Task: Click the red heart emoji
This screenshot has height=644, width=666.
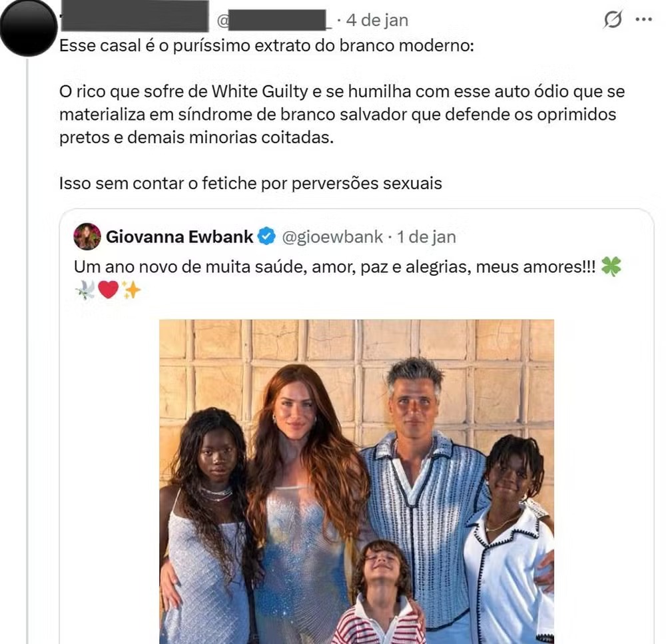Action: click(108, 290)
